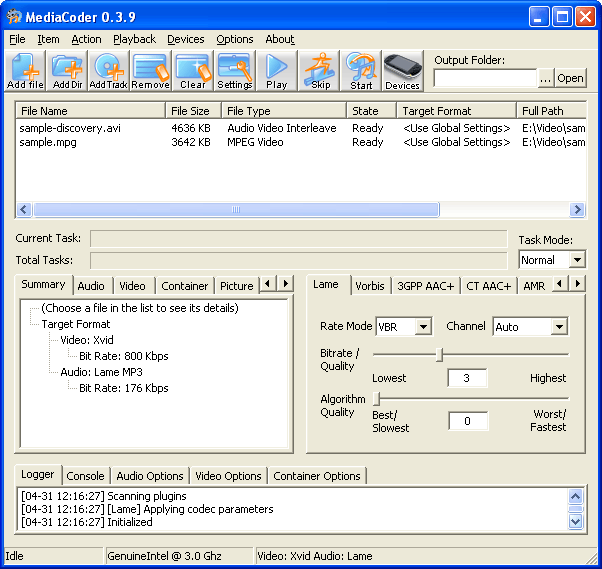Select the CT AAC+ tab

(488, 286)
